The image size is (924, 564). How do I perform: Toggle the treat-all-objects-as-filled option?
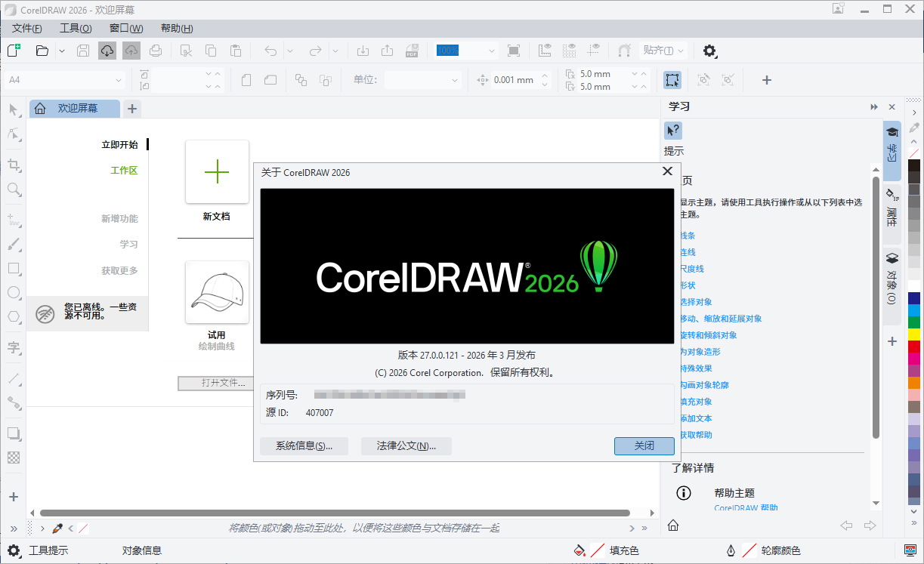point(672,79)
